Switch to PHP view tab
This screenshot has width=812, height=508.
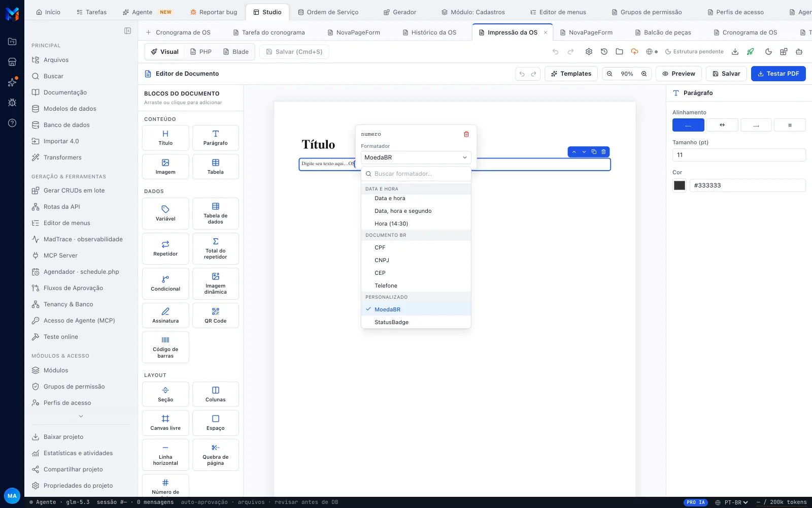[201, 52]
